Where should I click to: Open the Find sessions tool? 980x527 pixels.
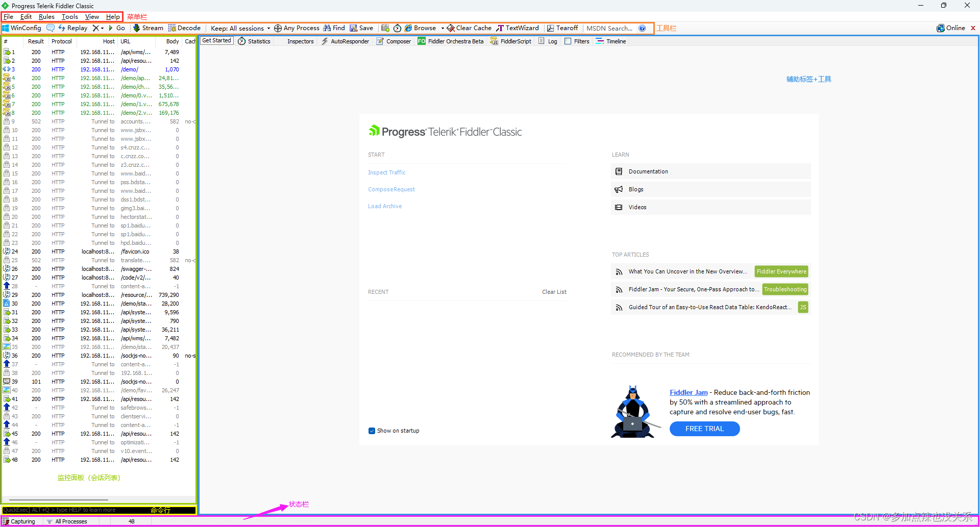tap(334, 28)
